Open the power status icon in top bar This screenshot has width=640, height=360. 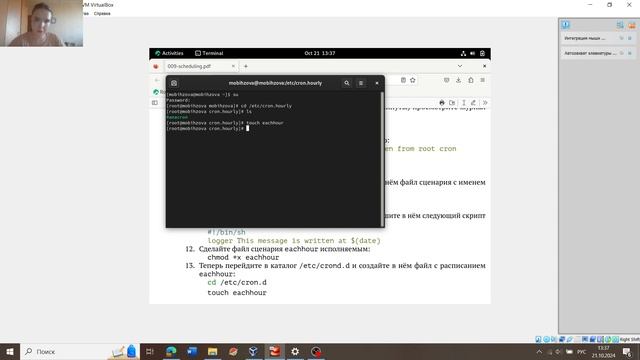(482, 53)
